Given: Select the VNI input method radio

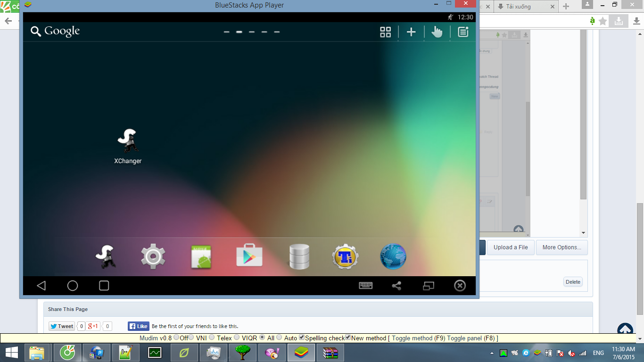Looking at the screenshot, I should point(191,337).
